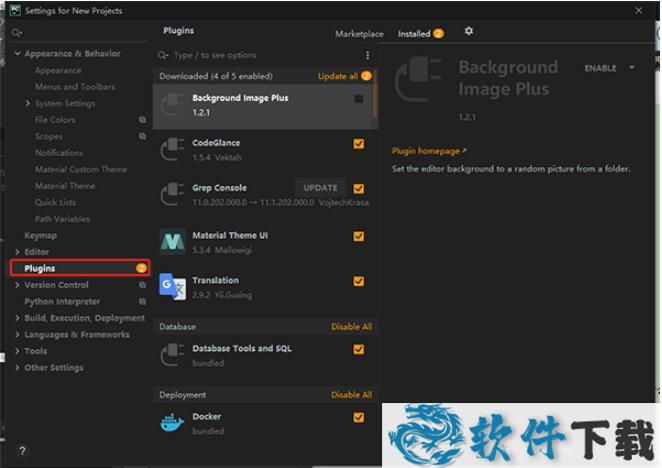
Task: Click the plugin search input field
Action: 260,55
